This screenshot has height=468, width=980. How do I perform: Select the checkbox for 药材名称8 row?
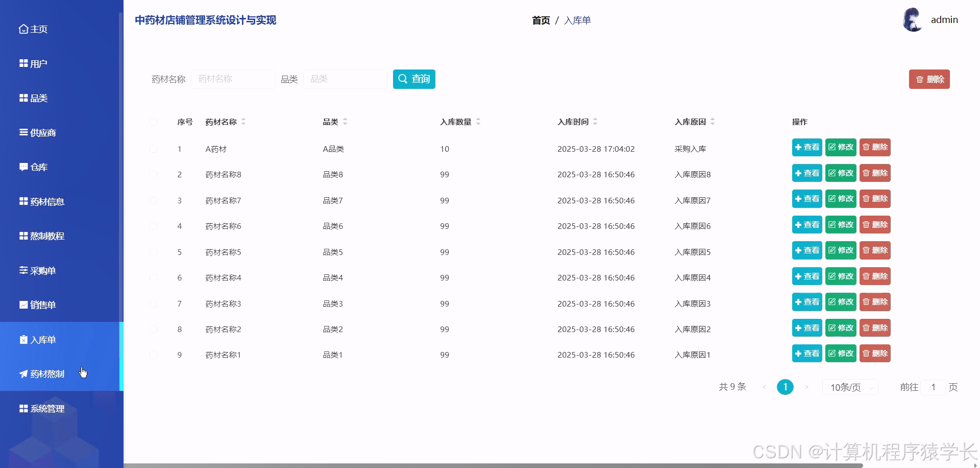[x=154, y=174]
